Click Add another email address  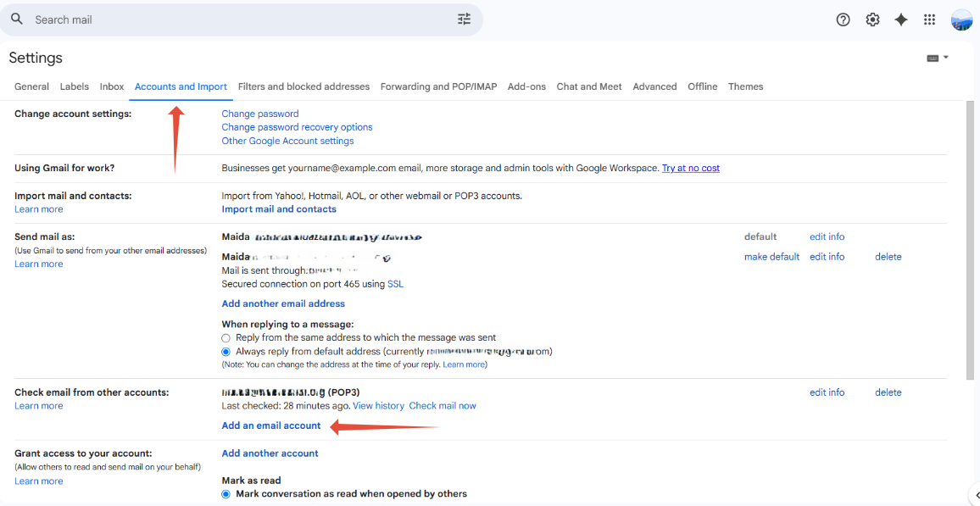pos(283,303)
